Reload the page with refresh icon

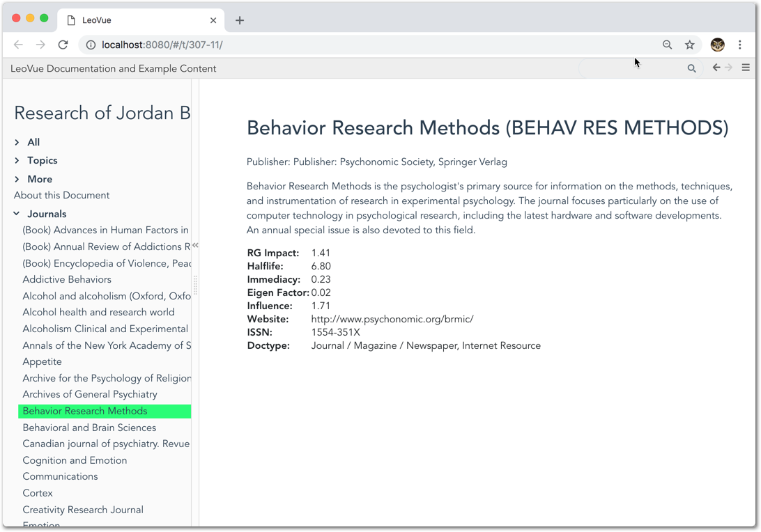point(63,45)
